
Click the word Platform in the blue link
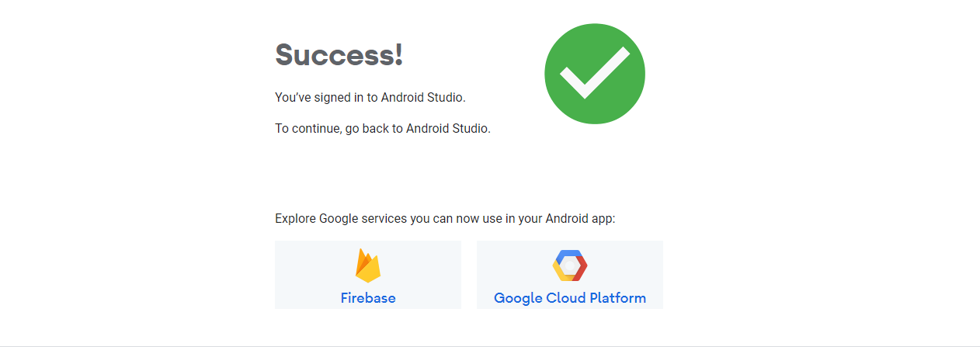[618, 298]
